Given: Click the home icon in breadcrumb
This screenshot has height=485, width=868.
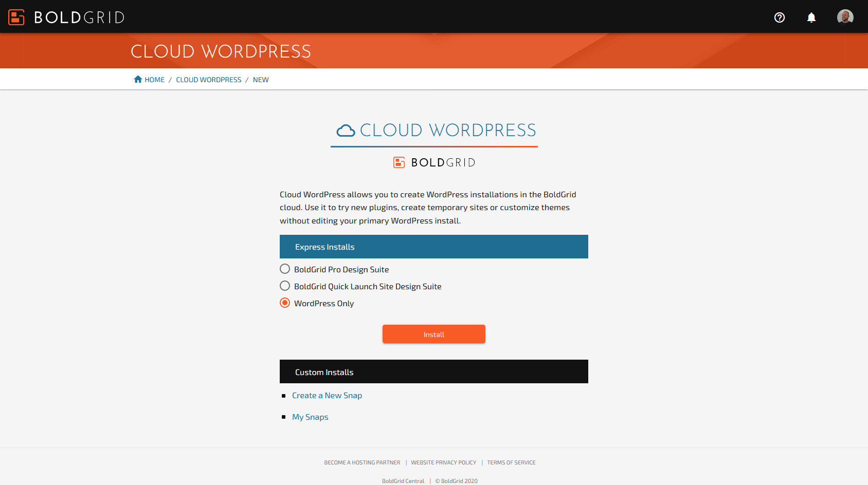Looking at the screenshot, I should tap(138, 79).
